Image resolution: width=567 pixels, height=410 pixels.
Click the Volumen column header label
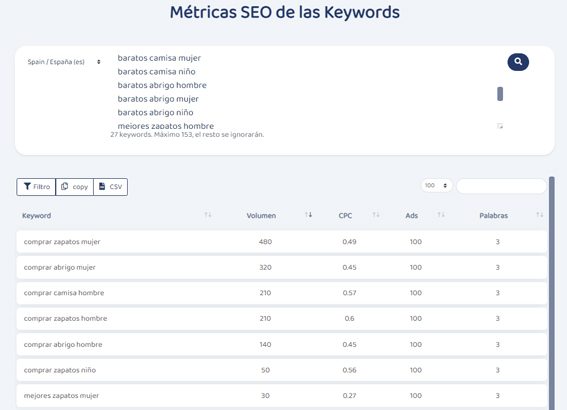(261, 215)
